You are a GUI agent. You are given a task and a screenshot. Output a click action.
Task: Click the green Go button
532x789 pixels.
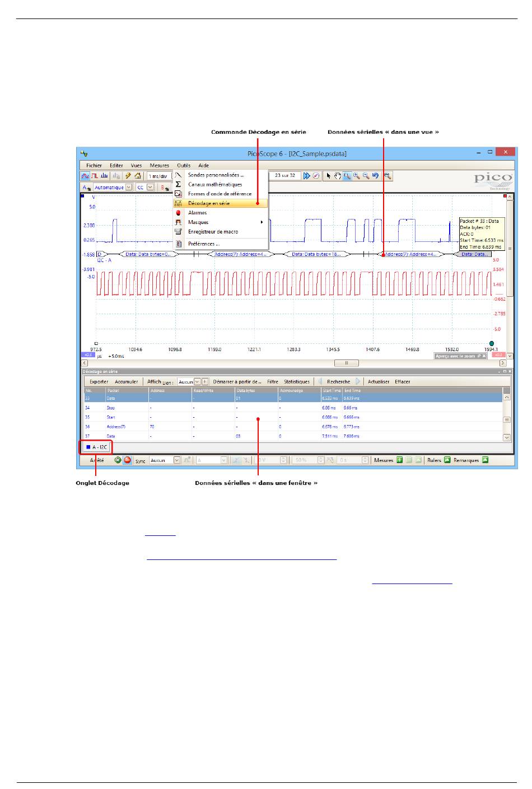(118, 460)
